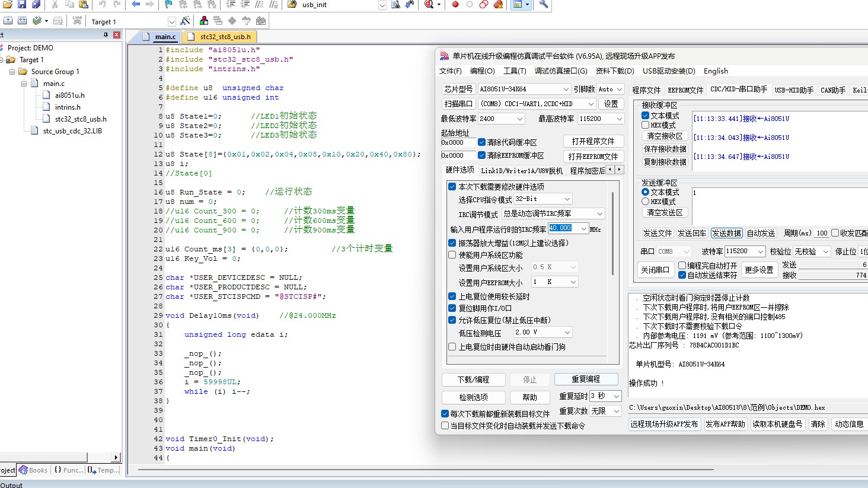
Task: Open the 芯片型号 AI8051U-34K64 dropdown
Action: coord(525,89)
